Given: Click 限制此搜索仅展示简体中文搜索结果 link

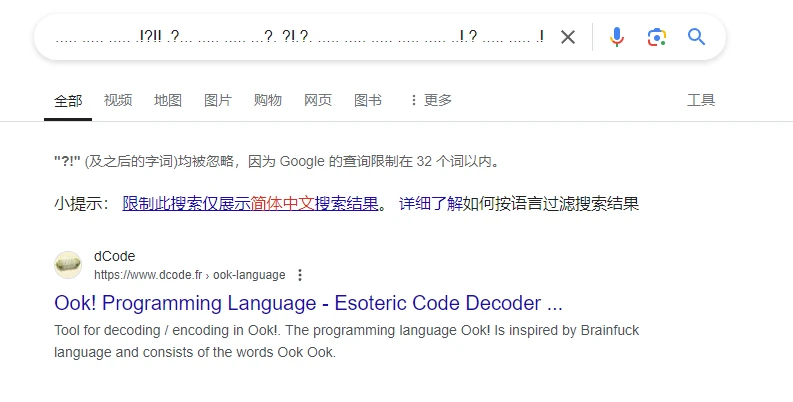Looking at the screenshot, I should click(x=250, y=204).
